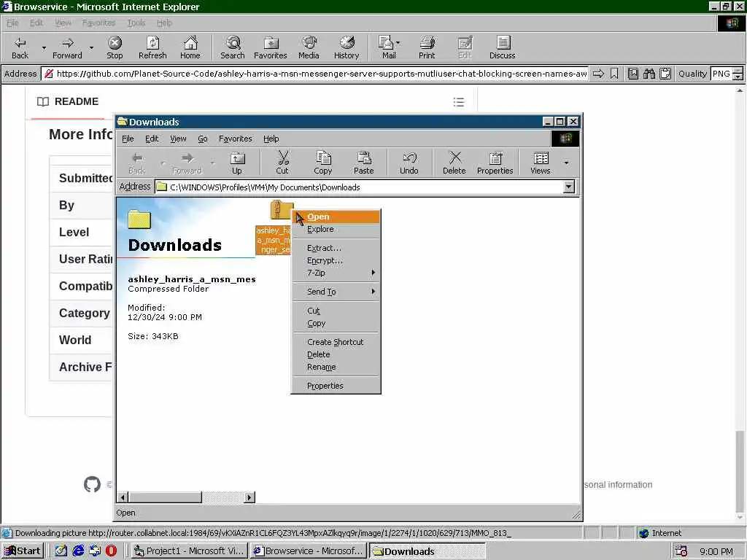Choose Encrypt... in the context menu

pos(336,260)
